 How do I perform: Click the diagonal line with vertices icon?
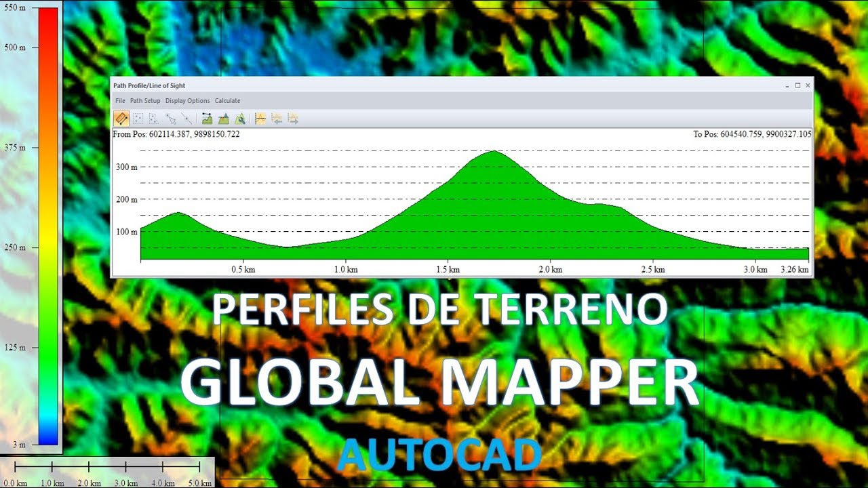[186, 119]
